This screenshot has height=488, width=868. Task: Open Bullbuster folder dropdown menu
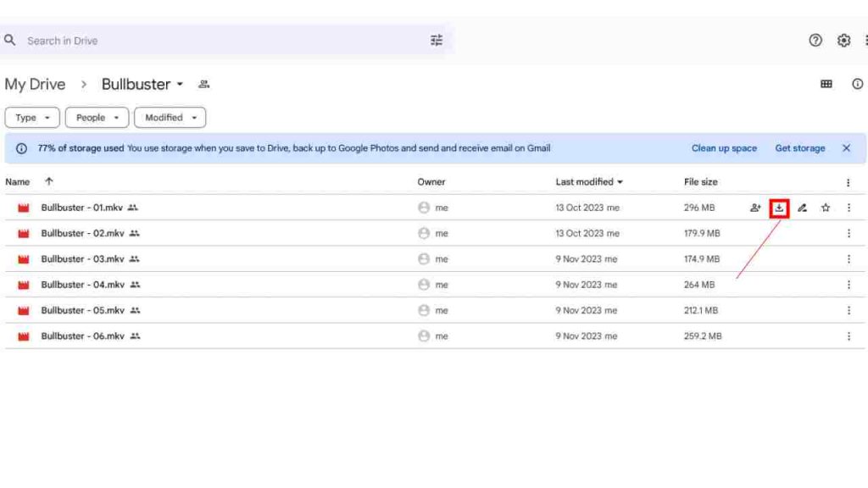click(180, 85)
